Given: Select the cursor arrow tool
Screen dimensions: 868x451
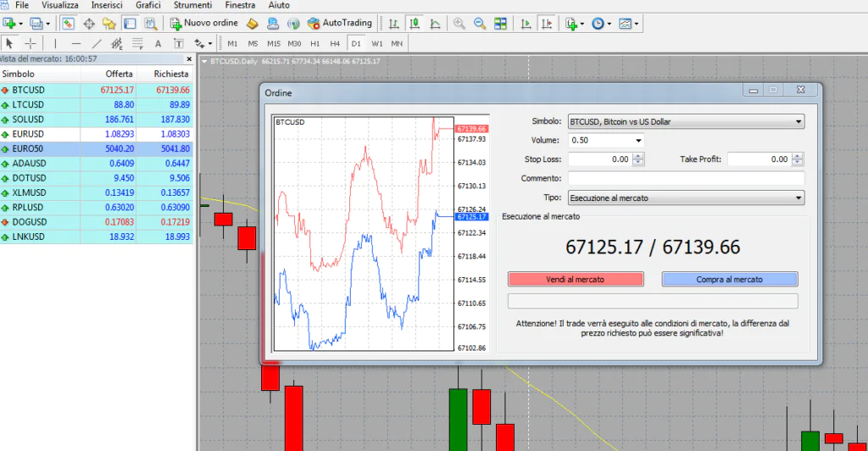Looking at the screenshot, I should click(9, 43).
